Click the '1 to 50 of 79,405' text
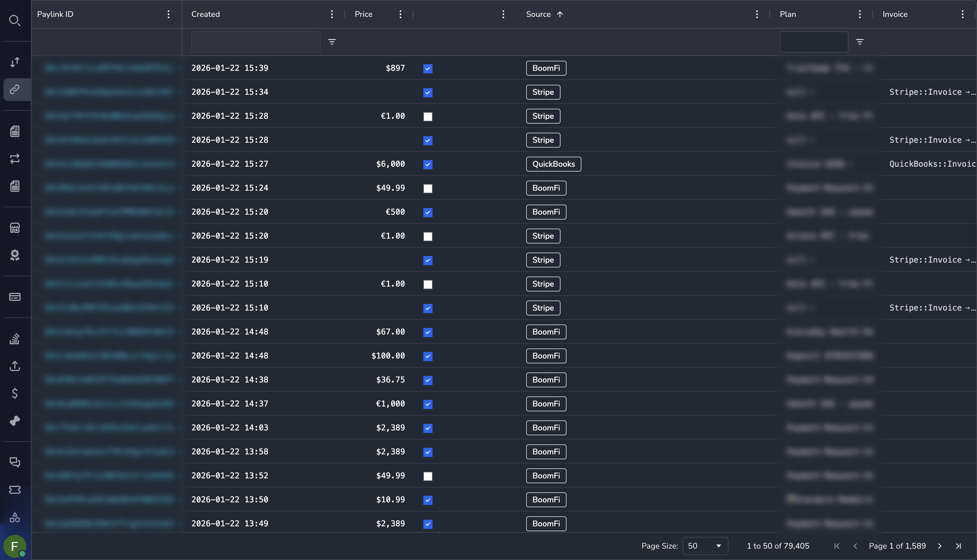Screen dimensions: 977x560 [778, 546]
